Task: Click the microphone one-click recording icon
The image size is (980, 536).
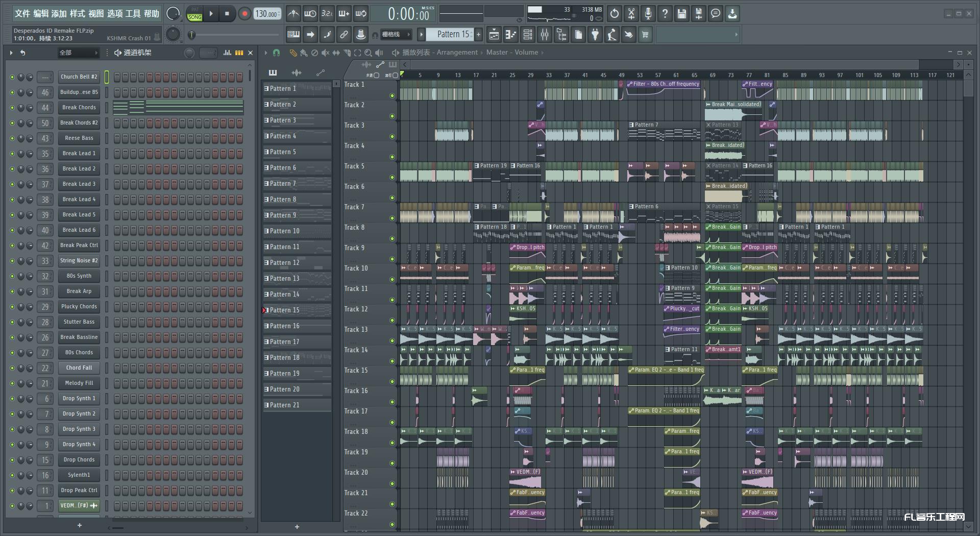Action: 648,14
